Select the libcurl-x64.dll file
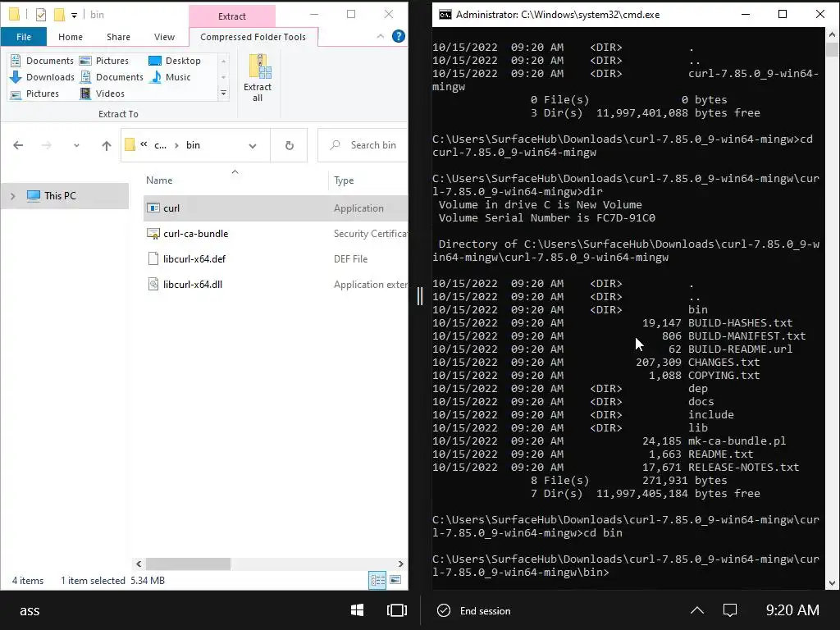 (192, 285)
